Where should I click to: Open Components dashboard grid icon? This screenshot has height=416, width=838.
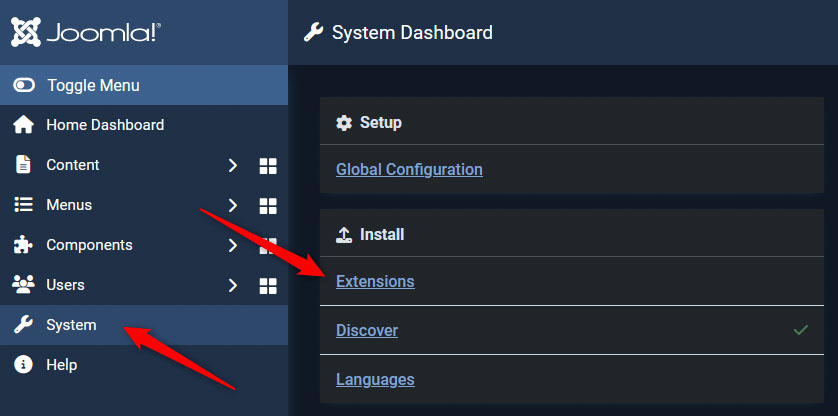[268, 244]
